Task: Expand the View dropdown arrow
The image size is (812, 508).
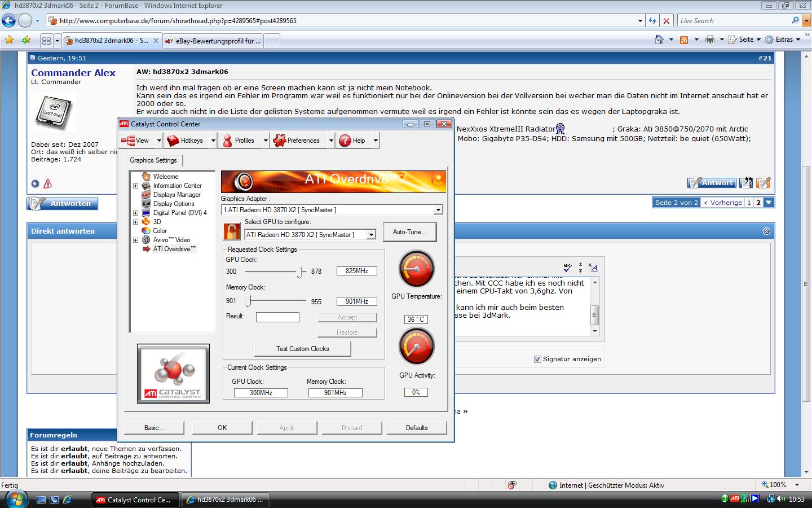Action: (x=159, y=141)
